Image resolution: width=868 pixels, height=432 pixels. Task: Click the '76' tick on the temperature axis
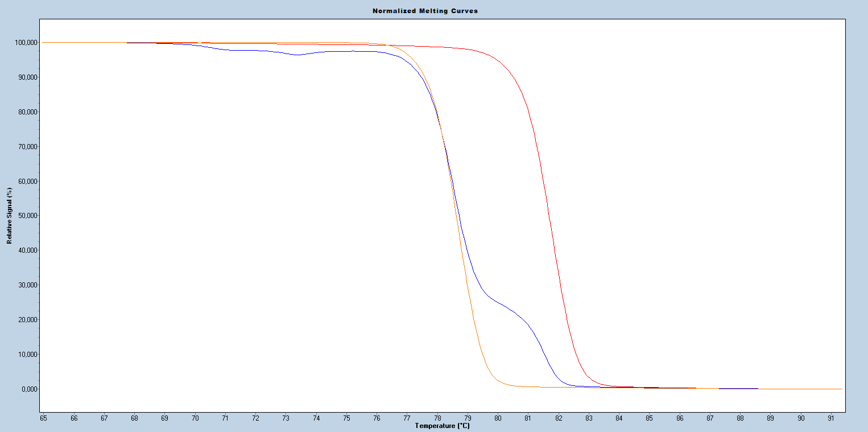point(377,418)
